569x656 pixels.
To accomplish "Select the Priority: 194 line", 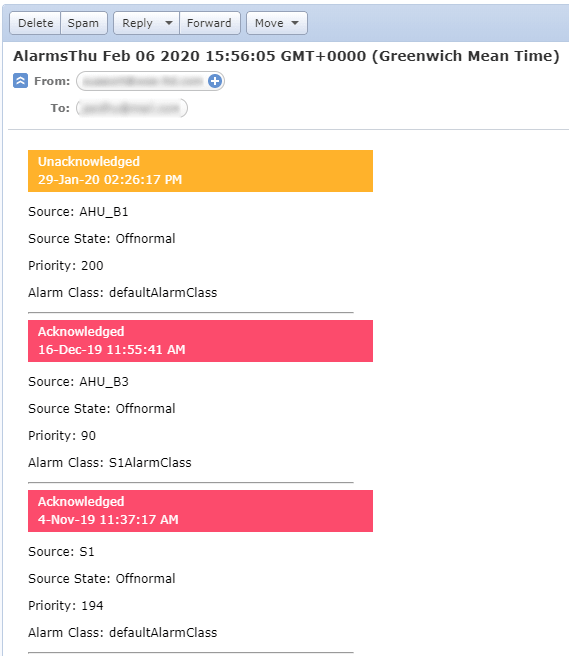I will point(66,605).
